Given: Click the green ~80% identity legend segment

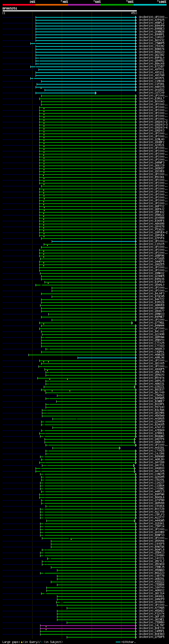Looking at the screenshot, I should (117, 5).
